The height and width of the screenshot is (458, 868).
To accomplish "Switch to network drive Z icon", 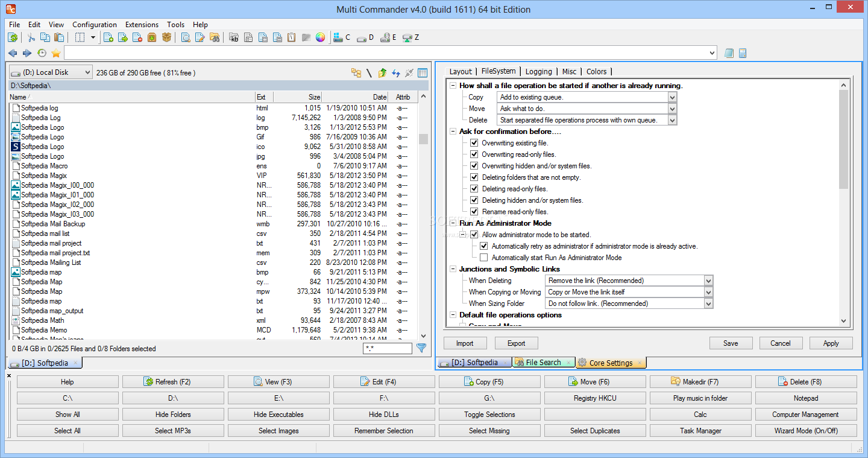I will [x=412, y=37].
